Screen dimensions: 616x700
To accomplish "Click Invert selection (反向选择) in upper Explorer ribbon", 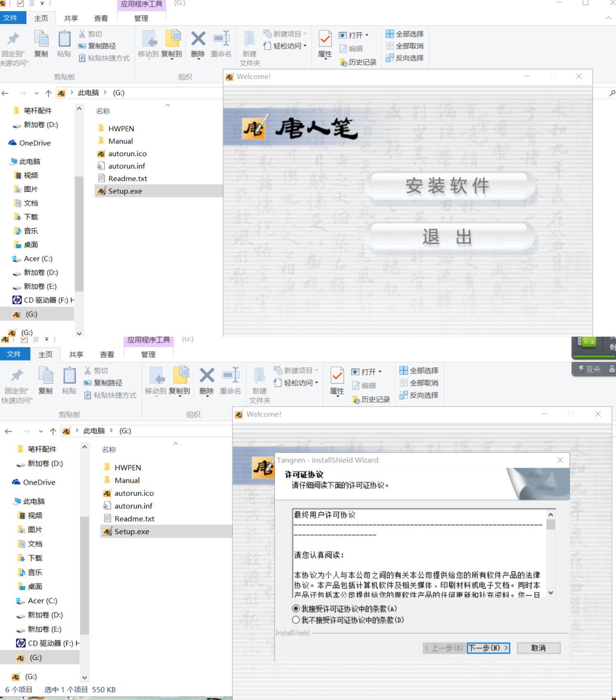I will click(405, 58).
